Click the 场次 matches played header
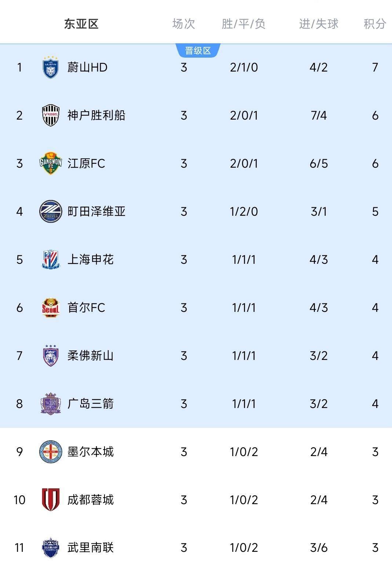392x561 pixels. tap(183, 24)
